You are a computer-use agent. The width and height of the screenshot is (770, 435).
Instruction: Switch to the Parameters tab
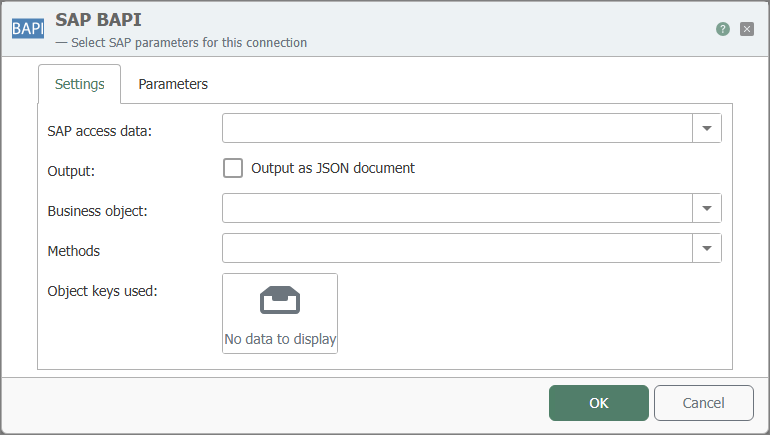(x=173, y=84)
